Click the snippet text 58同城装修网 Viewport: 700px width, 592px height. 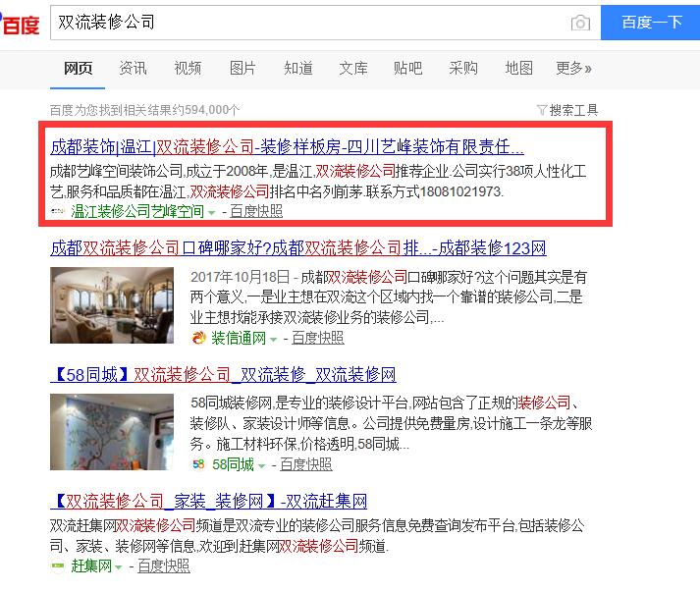231,404
